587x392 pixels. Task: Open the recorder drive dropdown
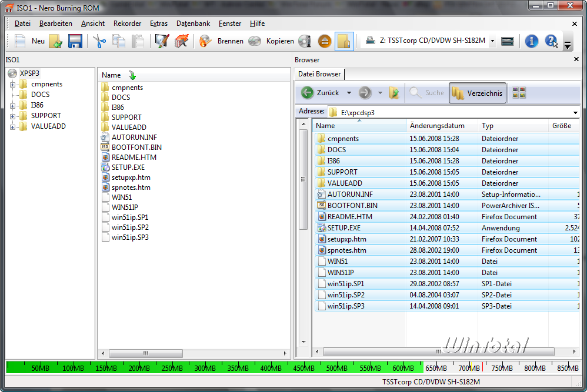click(x=493, y=41)
